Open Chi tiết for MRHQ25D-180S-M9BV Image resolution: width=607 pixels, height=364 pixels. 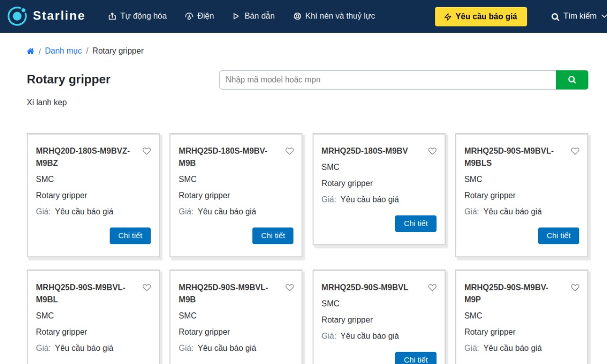click(415, 223)
